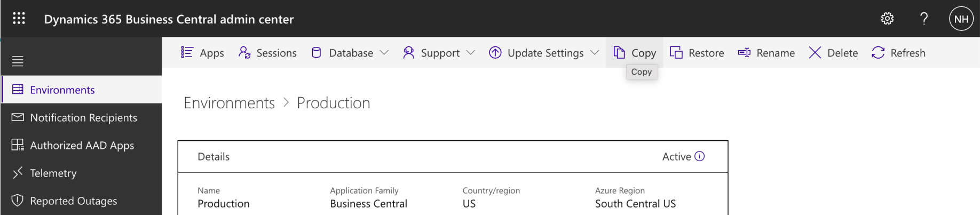Click the Copy environment icon
This screenshot has height=215, width=980.
point(619,52)
